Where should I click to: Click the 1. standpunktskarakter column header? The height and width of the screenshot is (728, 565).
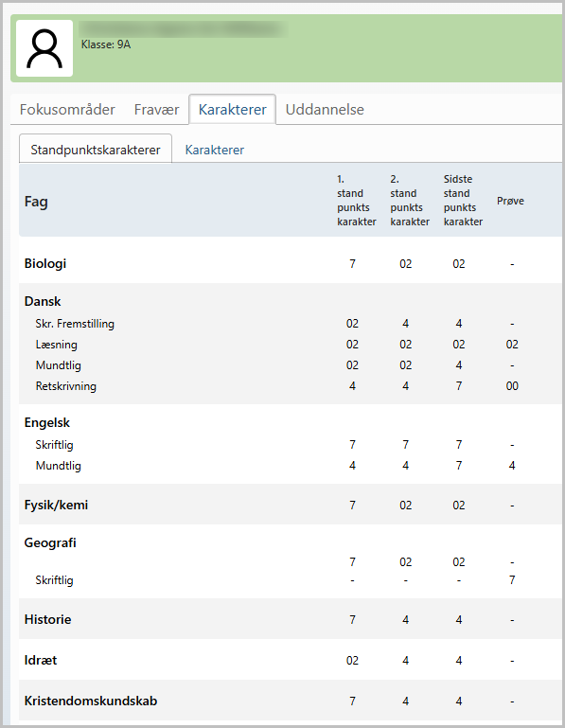point(357,200)
